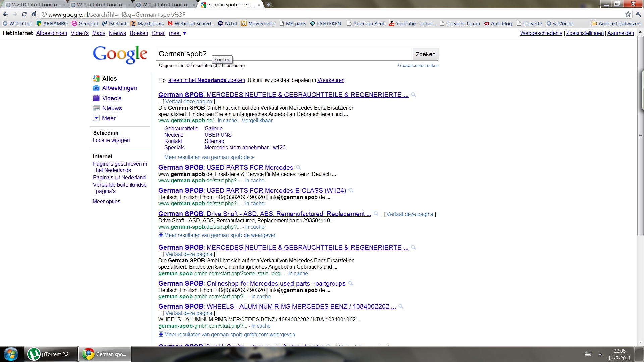Show Meer opties in sidebar

pos(106,201)
